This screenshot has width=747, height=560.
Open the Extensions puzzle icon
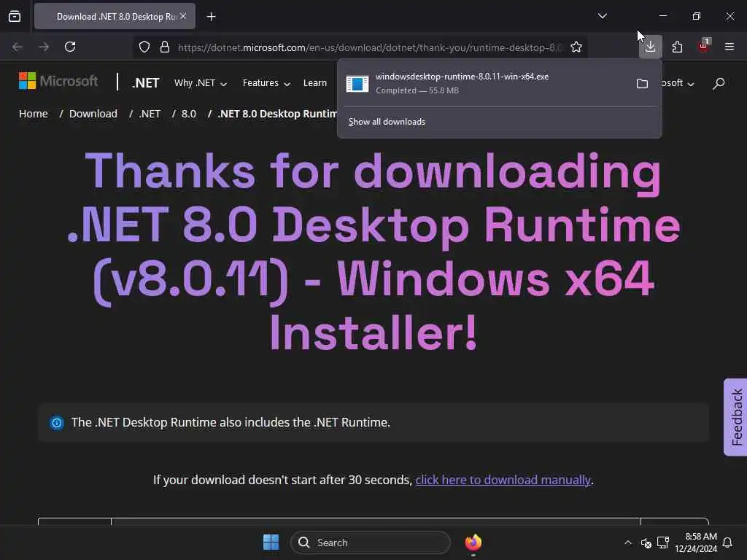pyautogui.click(x=677, y=47)
